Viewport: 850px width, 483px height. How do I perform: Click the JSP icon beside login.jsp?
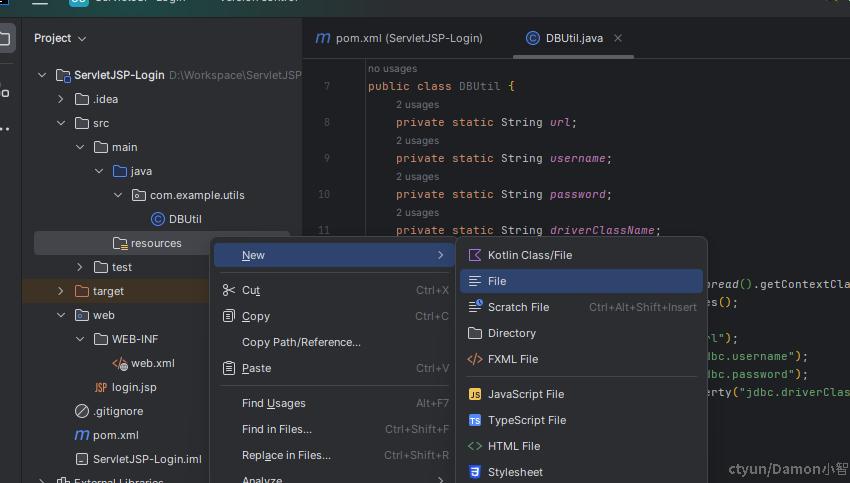[101, 387]
